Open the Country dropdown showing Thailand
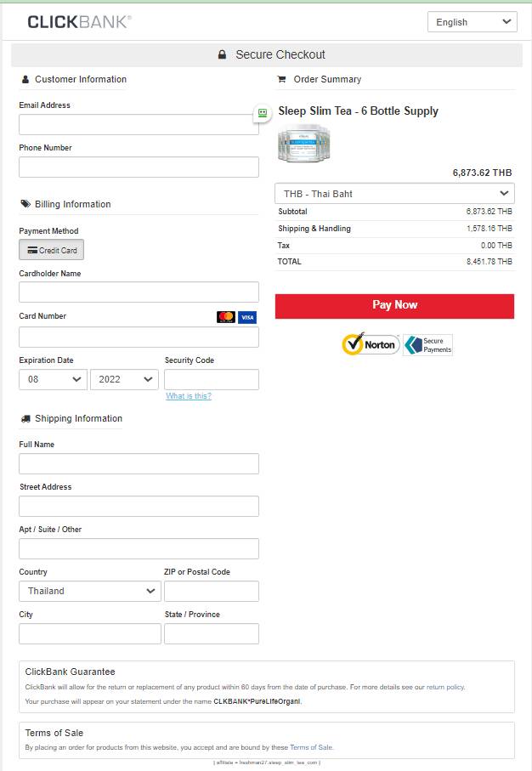This screenshot has width=532, height=771. 89,591
